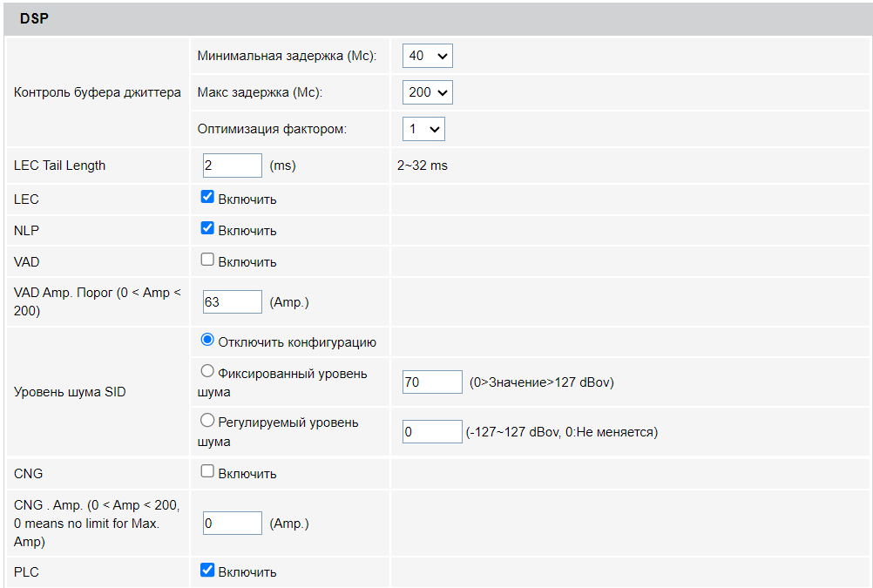Viewport: 873px width, 588px height.
Task: Disable the PLC checkbox
Action: coord(207,570)
